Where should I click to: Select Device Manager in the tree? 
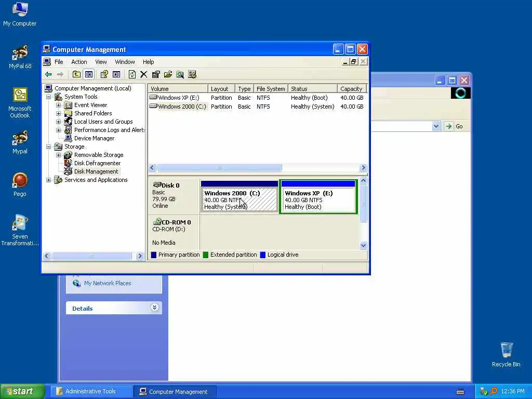point(94,138)
